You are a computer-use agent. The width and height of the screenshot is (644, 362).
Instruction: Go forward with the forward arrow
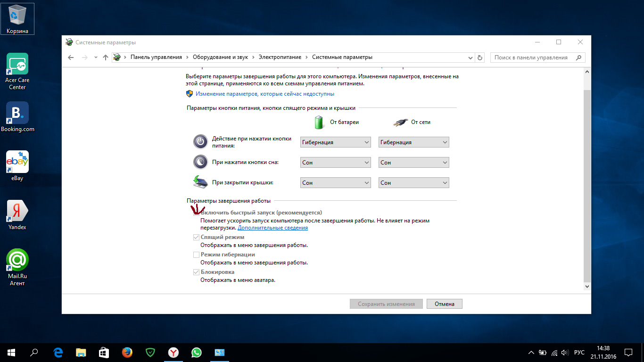tap(85, 57)
